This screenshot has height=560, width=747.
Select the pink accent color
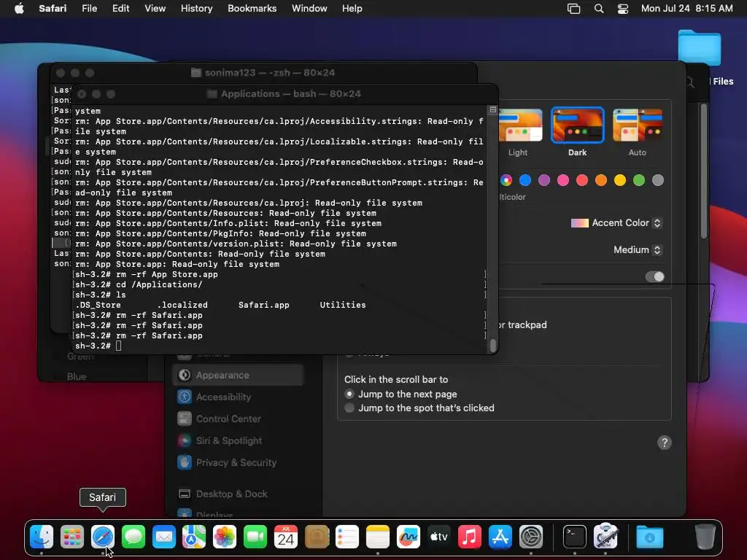(x=563, y=180)
